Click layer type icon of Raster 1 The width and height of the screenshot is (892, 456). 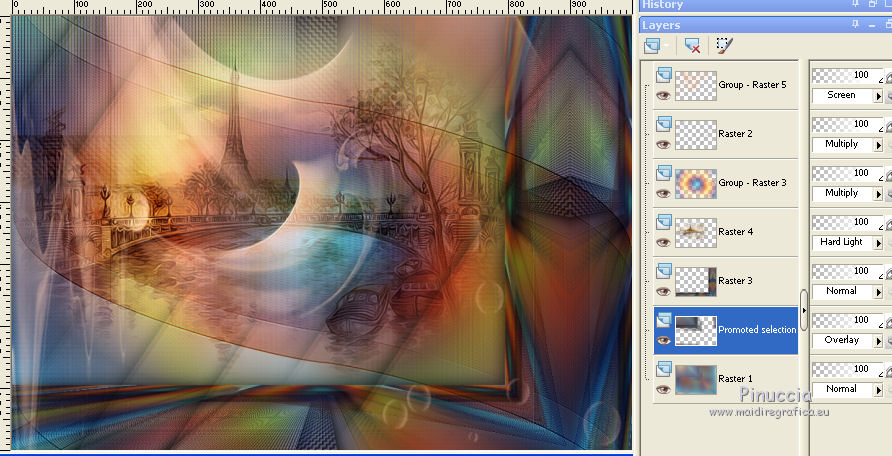(663, 370)
